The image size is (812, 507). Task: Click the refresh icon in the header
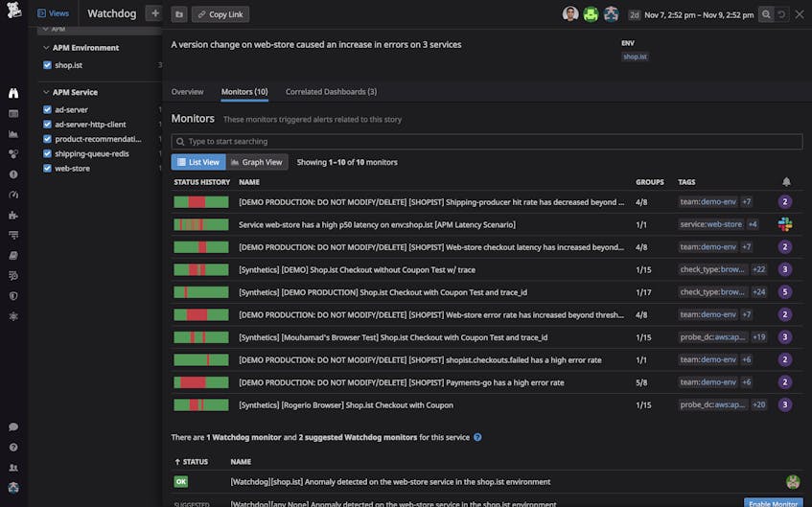click(782, 14)
